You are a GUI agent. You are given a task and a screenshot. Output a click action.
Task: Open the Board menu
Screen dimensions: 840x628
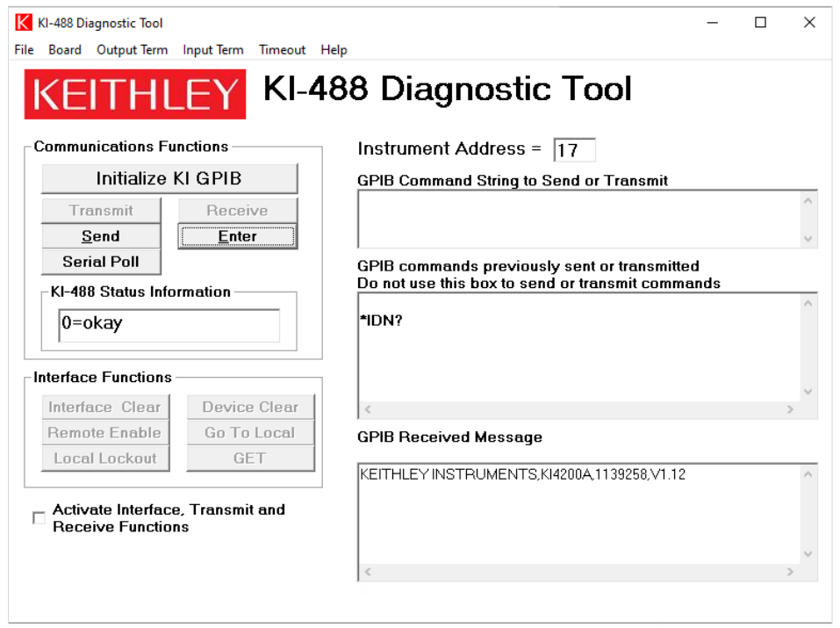tap(65, 50)
